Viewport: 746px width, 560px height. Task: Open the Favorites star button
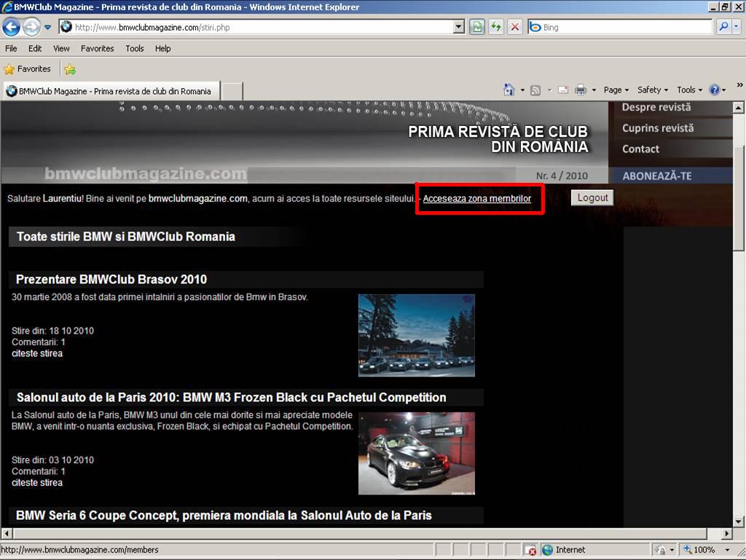(x=27, y=69)
